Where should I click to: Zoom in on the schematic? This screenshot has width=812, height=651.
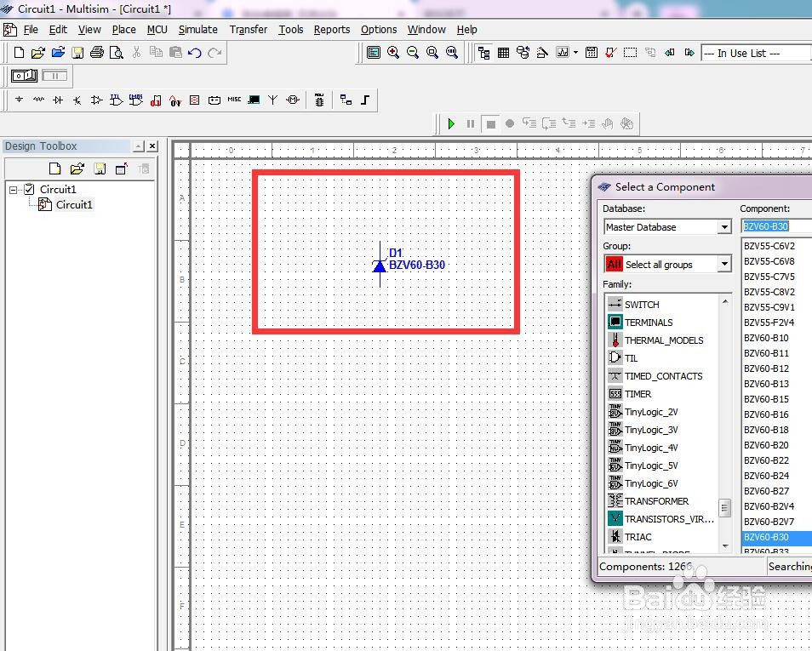tap(393, 52)
